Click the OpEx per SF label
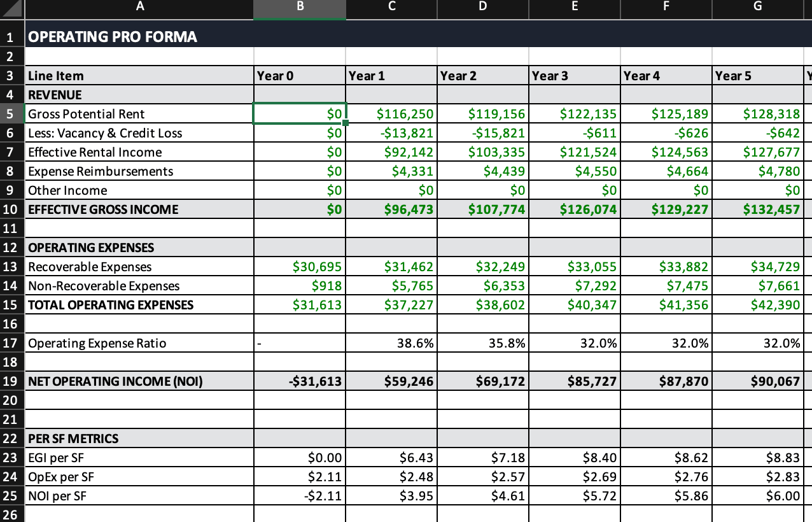Screen dimensions: 812x522 [x=61, y=477]
